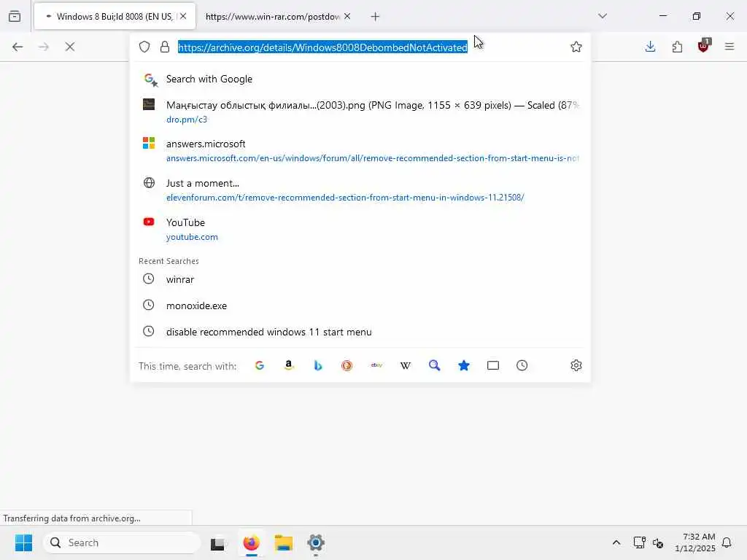Image resolution: width=747 pixels, height=560 pixels.
Task: Open answers.microsoft suggestion entry
Action: click(360, 150)
